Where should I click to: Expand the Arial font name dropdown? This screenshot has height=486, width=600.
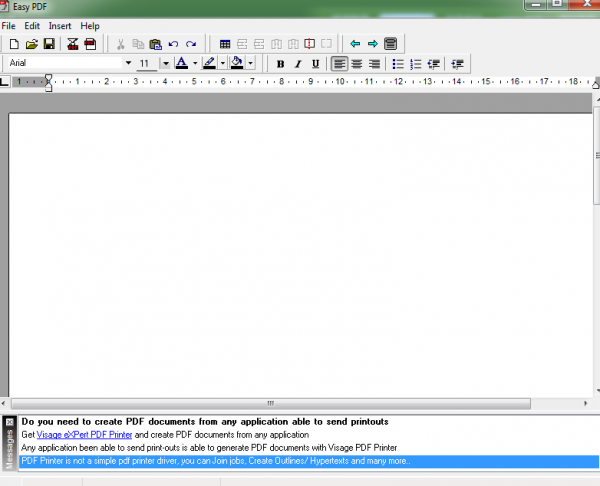pyautogui.click(x=128, y=63)
